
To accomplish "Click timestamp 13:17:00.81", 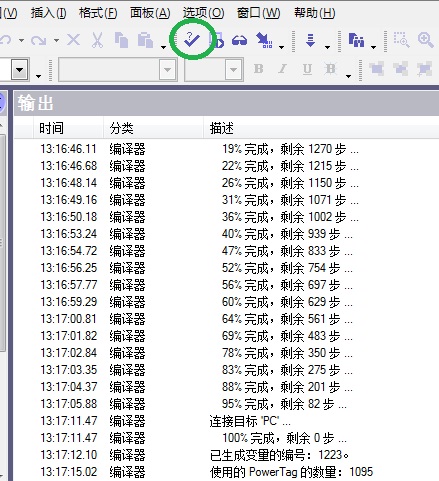I will 69,319.
